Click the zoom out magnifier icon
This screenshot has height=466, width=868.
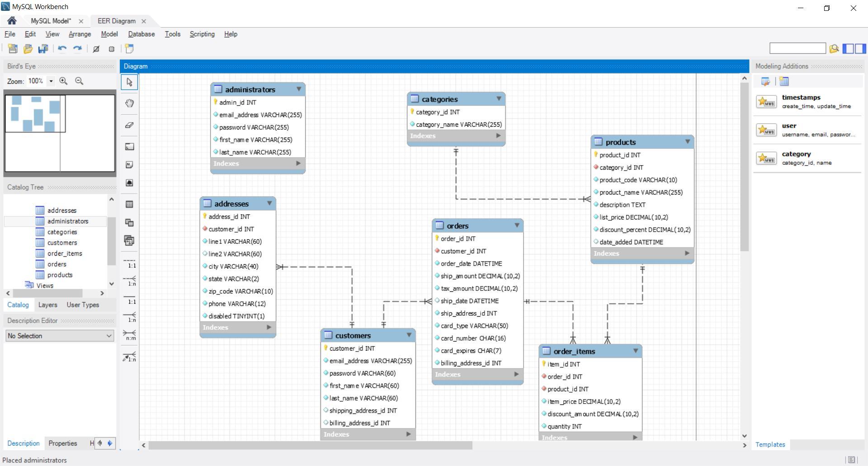[x=79, y=81]
